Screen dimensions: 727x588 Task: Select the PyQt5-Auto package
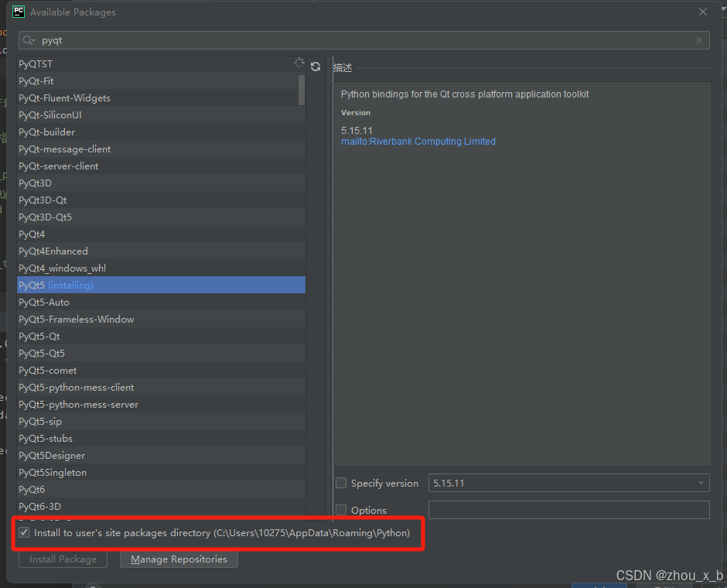pos(161,303)
